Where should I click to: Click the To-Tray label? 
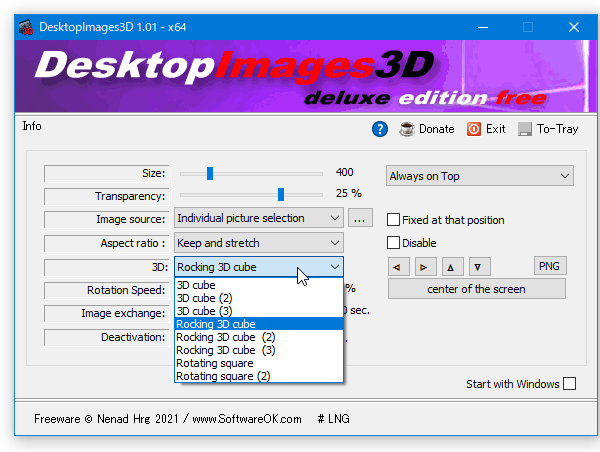click(x=557, y=129)
